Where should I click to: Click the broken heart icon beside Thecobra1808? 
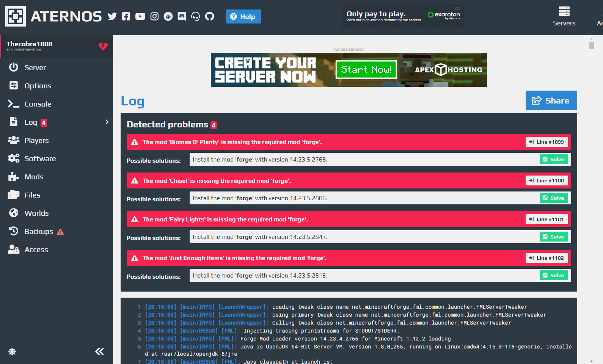(x=103, y=46)
